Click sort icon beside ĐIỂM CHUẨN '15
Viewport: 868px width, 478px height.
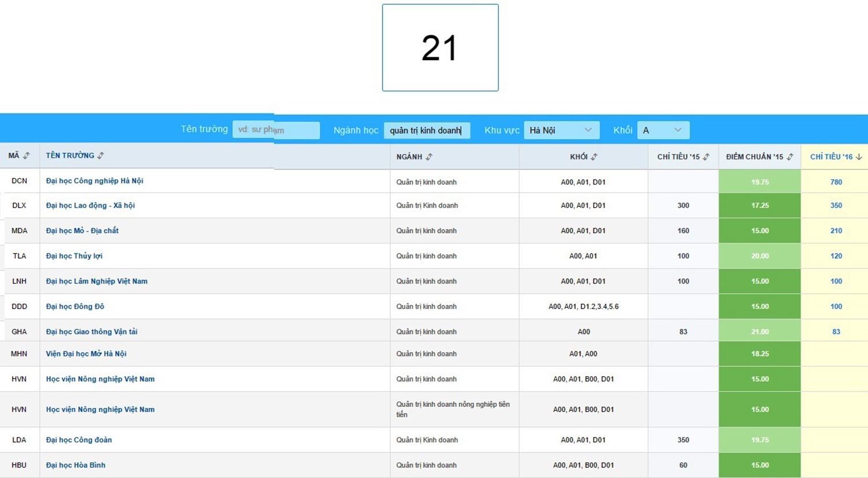(790, 157)
